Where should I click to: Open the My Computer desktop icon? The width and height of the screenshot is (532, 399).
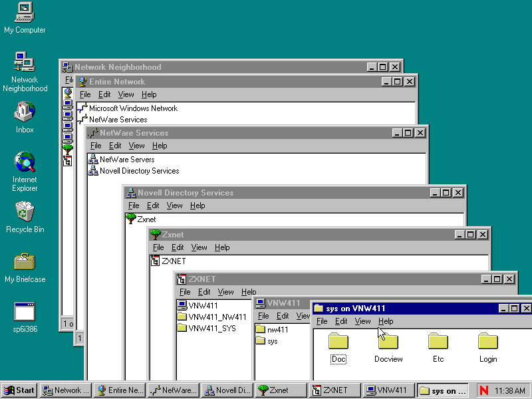[25, 18]
